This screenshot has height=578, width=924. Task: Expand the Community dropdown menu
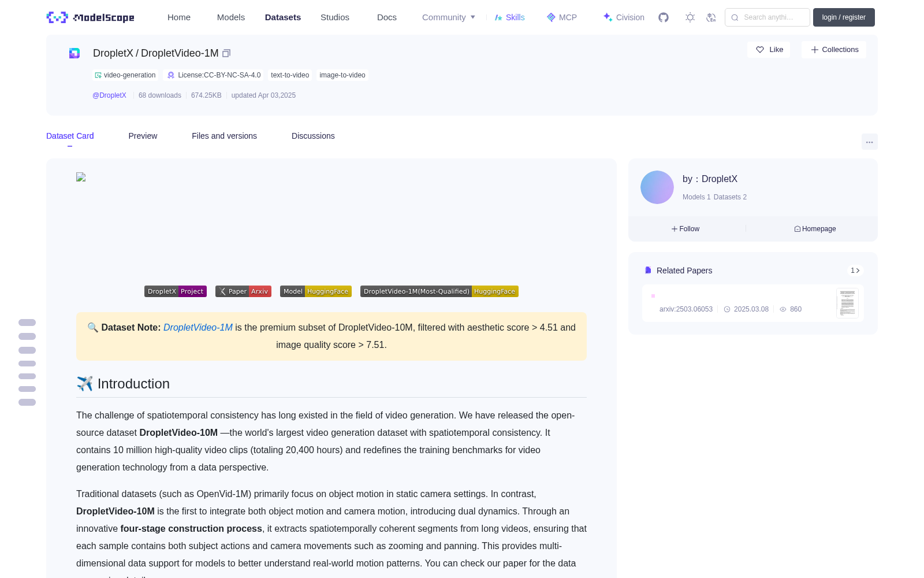pyautogui.click(x=449, y=17)
